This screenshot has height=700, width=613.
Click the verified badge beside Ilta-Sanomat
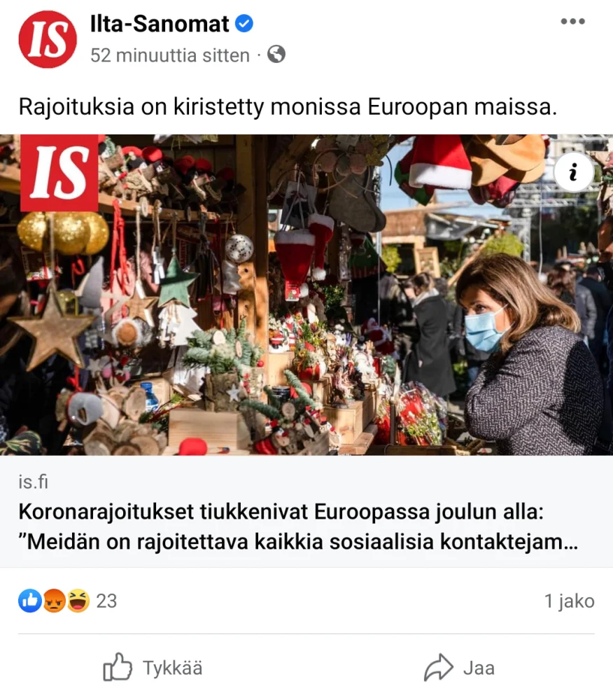[244, 23]
